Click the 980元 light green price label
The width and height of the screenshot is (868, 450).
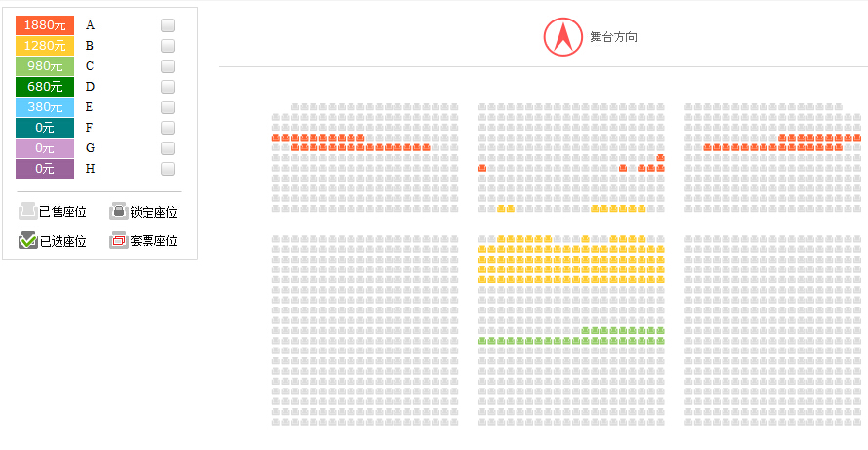(x=45, y=65)
